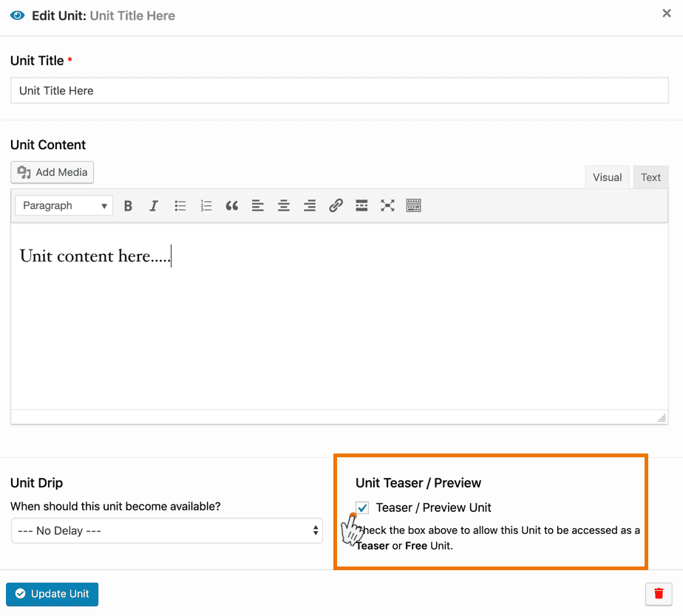This screenshot has height=616, width=683.
Task: Center align the text
Action: (x=284, y=205)
